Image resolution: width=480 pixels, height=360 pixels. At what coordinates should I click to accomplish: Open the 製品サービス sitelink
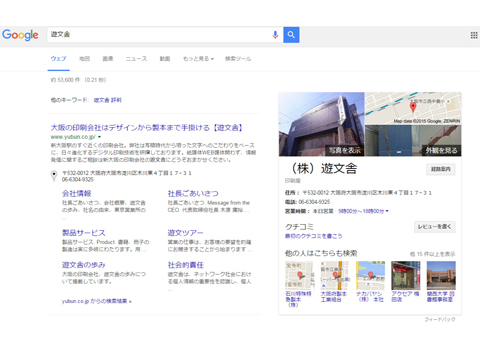(x=84, y=233)
